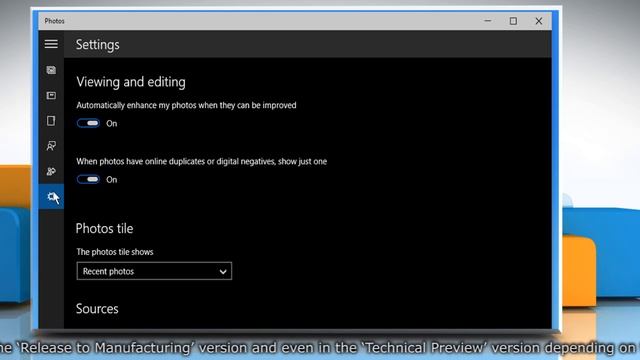Click the online duplicates description text
This screenshot has width=640, height=360.
(202, 162)
